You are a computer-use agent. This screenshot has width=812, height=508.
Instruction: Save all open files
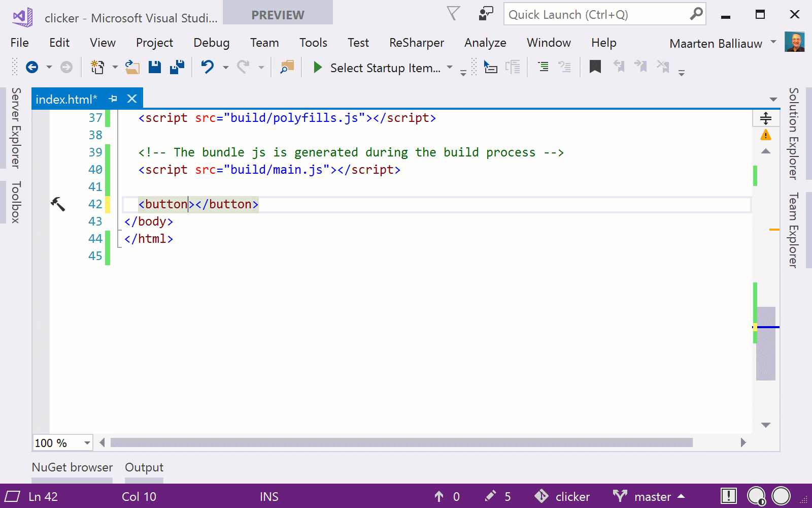[x=176, y=67]
